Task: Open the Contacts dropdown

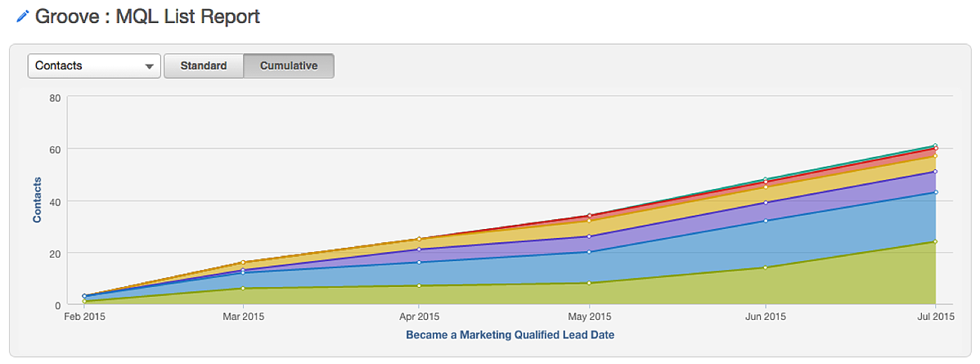Action: (94, 65)
